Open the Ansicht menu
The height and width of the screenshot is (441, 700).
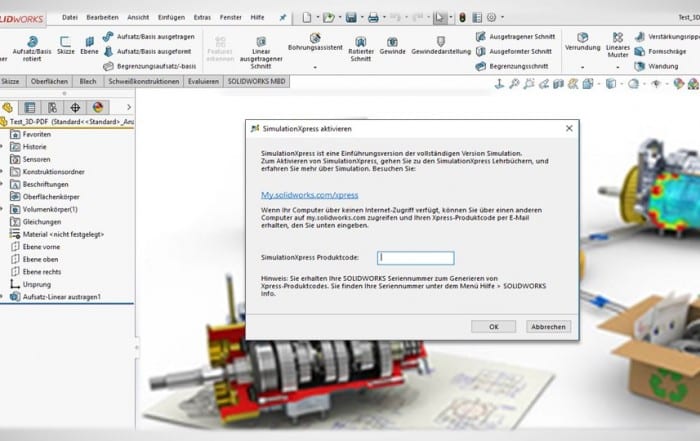pyautogui.click(x=138, y=17)
